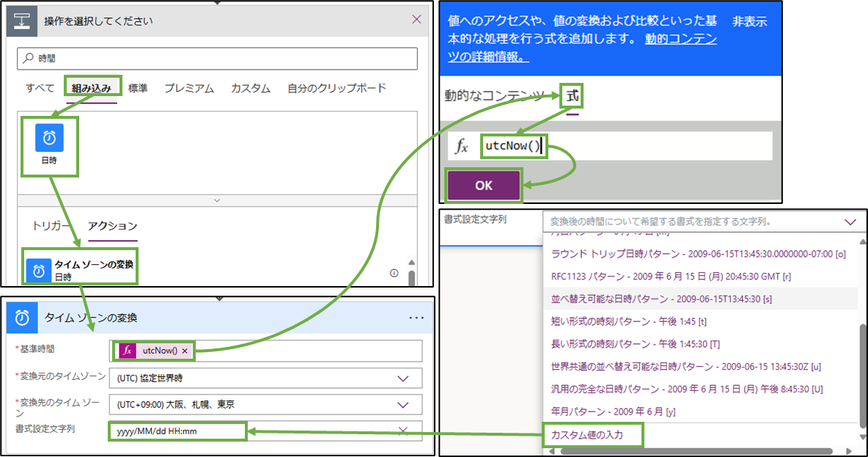This screenshot has width=868, height=457.
Task: Click the タイム ゾーンの変換 action clock icon
Action: (x=39, y=271)
